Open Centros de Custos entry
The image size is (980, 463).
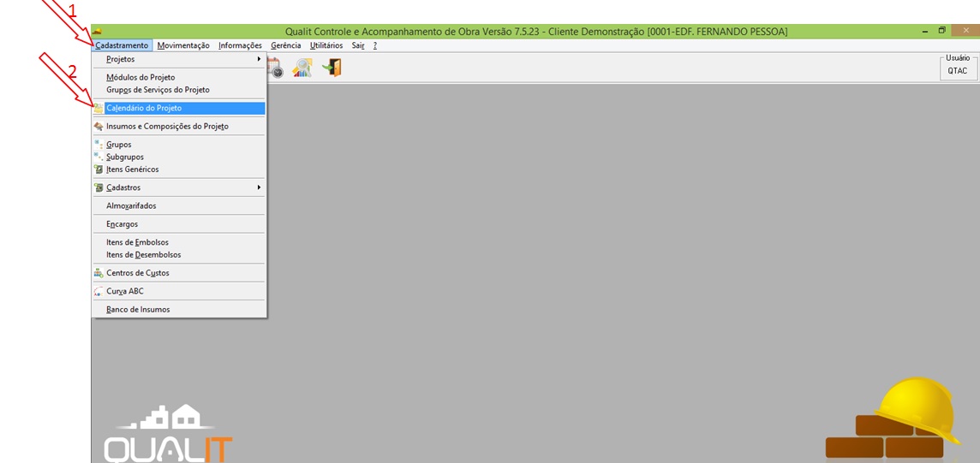[179, 273]
